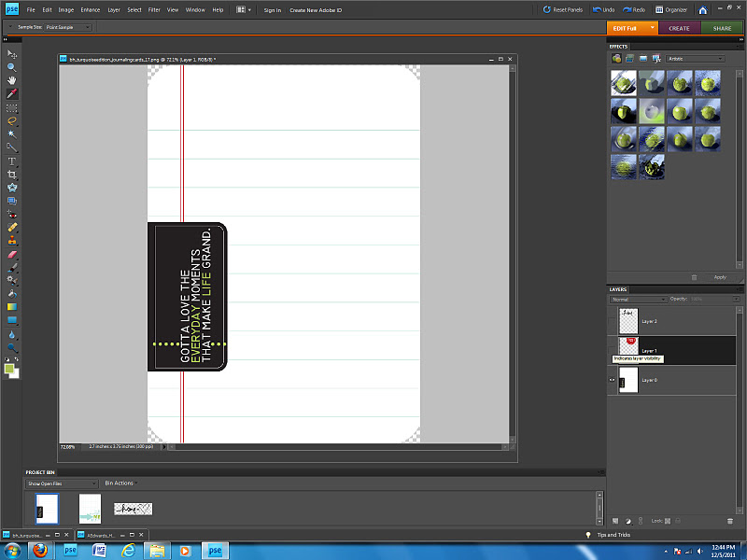Toggle visibility of Layer 1

[x=613, y=351]
